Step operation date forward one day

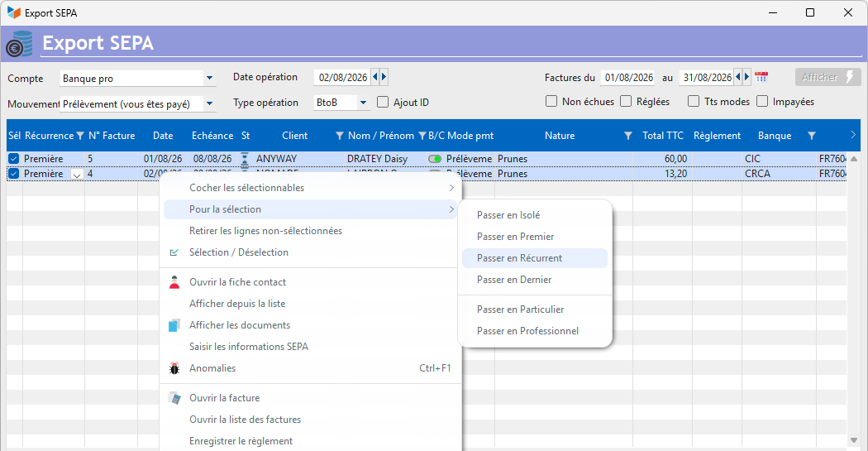384,77
